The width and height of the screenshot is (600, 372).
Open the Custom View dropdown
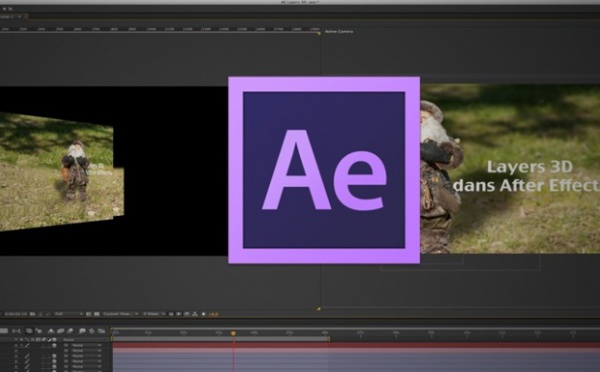(x=120, y=314)
